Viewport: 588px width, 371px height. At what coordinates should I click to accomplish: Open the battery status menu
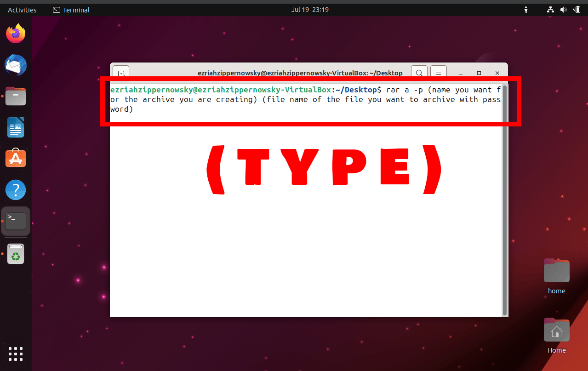[577, 9]
